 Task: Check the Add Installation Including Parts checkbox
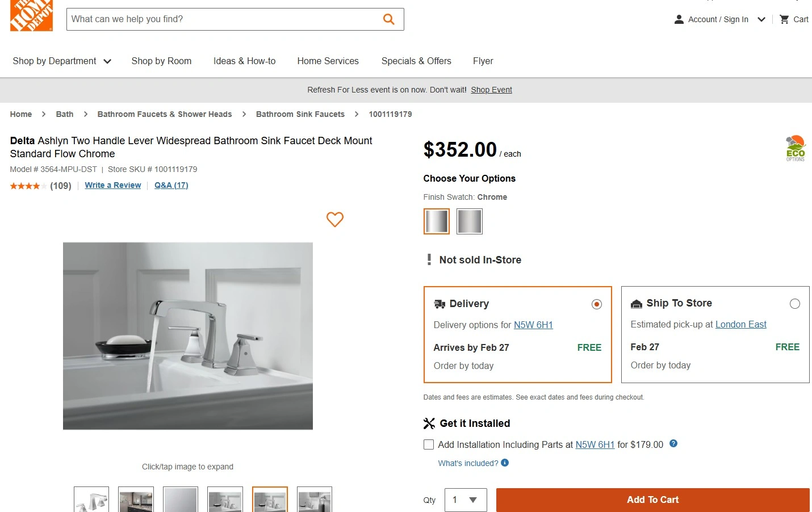[429, 444]
